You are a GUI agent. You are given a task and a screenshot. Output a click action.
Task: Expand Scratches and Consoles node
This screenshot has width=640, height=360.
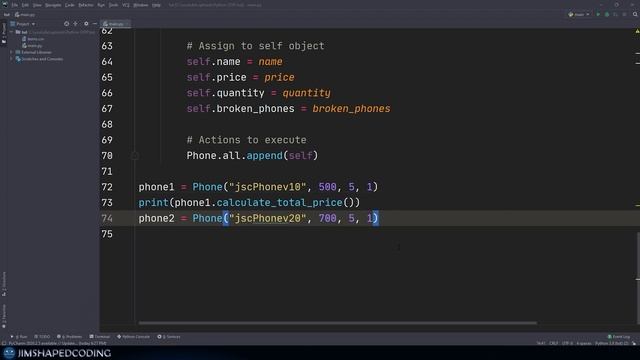coord(11,59)
